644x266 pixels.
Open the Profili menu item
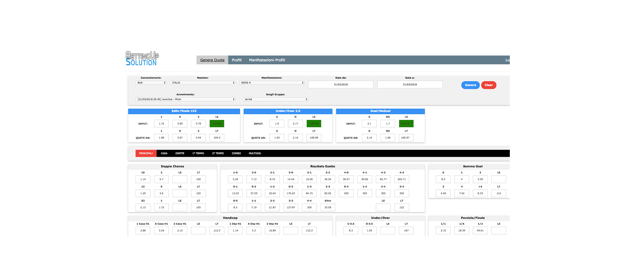click(236, 60)
